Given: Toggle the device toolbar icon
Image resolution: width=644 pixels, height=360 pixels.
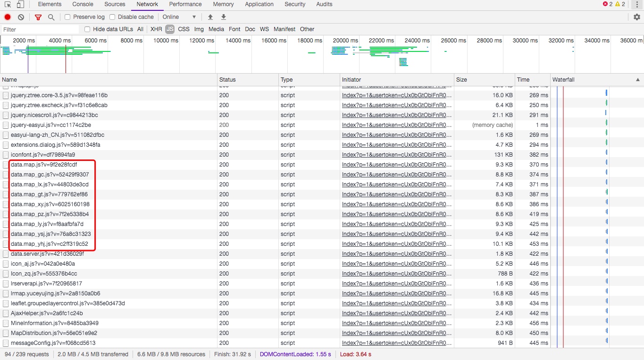Looking at the screenshot, I should [x=20, y=4].
